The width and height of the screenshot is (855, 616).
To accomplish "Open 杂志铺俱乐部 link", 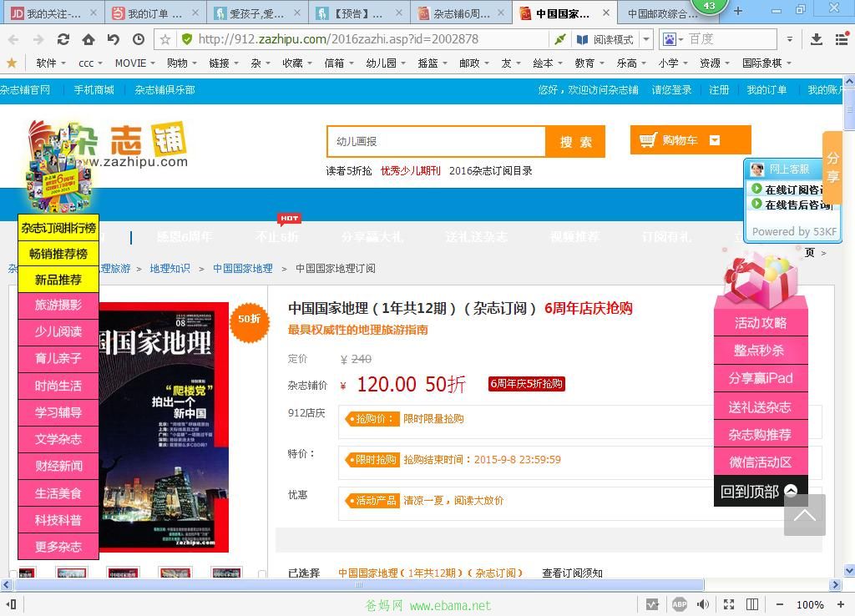I will click(x=164, y=90).
